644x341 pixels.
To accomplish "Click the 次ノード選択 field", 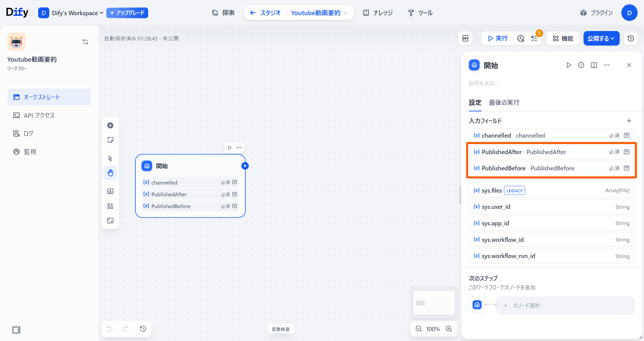I will (x=565, y=306).
